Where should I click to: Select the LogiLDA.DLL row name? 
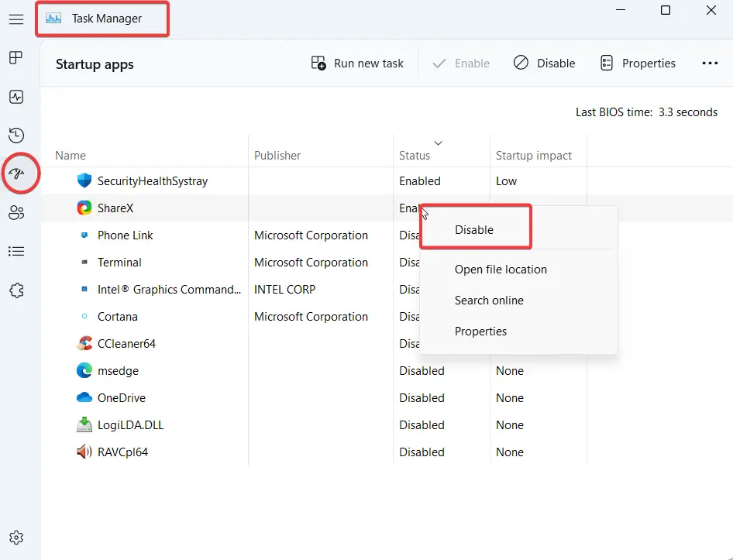click(130, 425)
